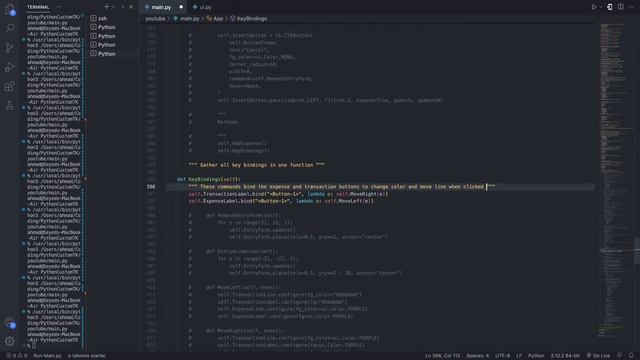
Task: Click the editor vertical scrollbar thumb
Action: (x=637, y=250)
